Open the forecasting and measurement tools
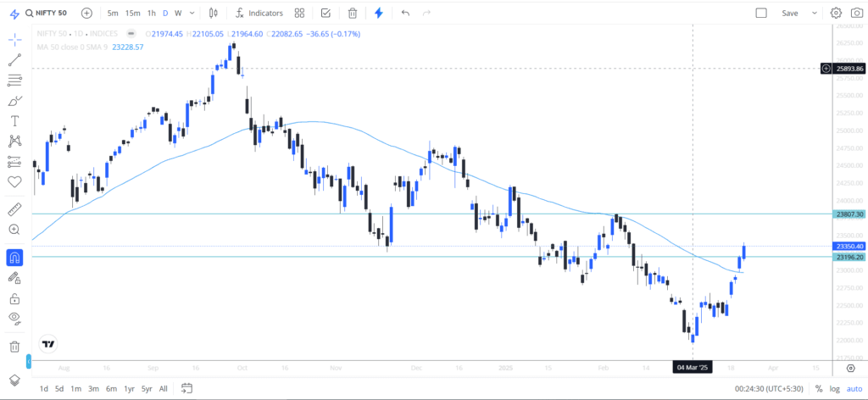Viewport: 868px width, 400px height. pos(15,162)
